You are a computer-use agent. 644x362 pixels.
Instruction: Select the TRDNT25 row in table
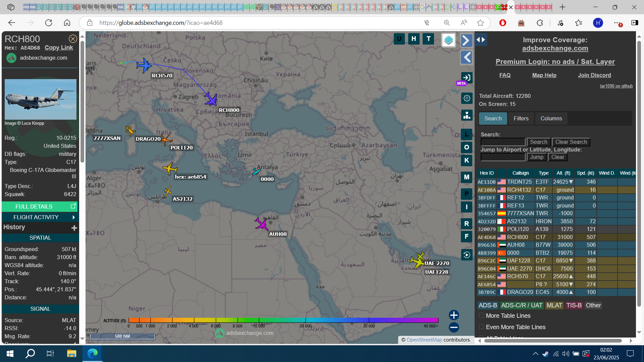click(x=556, y=182)
